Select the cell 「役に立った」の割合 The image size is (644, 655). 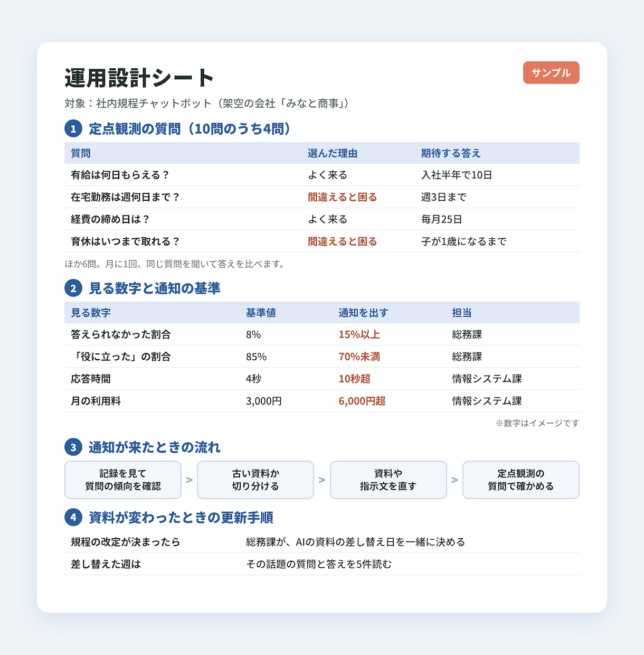[121, 357]
